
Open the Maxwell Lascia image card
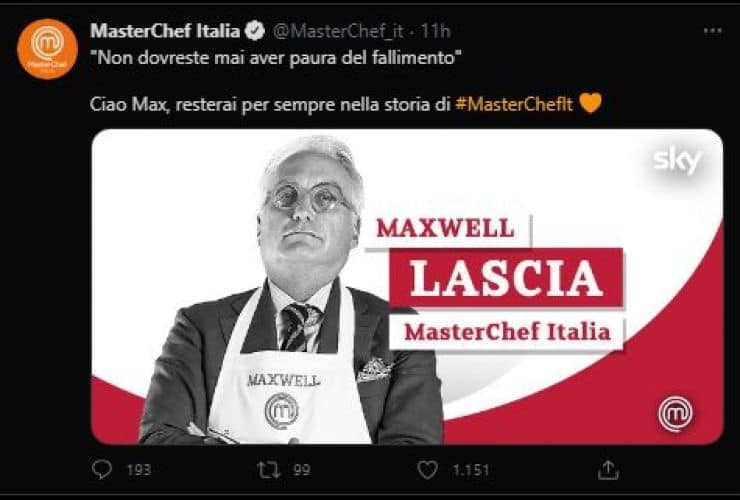[407, 287]
